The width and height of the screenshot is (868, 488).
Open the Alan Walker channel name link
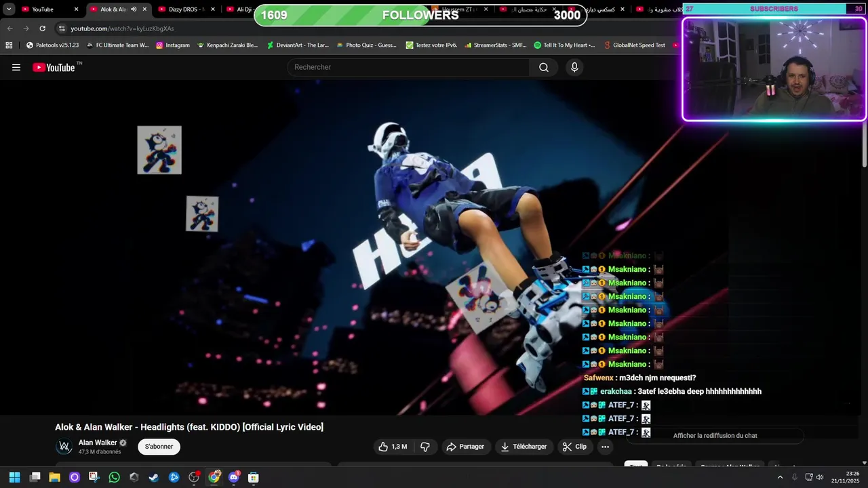click(98, 443)
